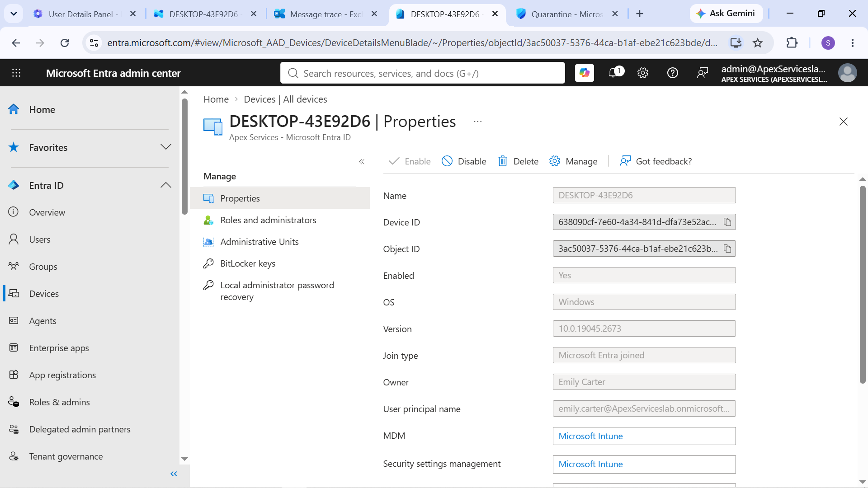
Task: Open the feedback icon in the header
Action: [703, 73]
